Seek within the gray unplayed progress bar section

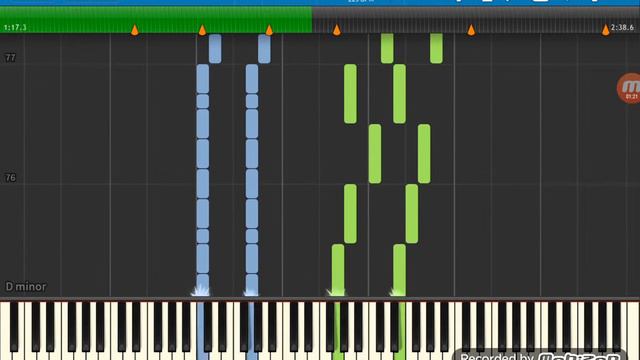click(x=476, y=19)
